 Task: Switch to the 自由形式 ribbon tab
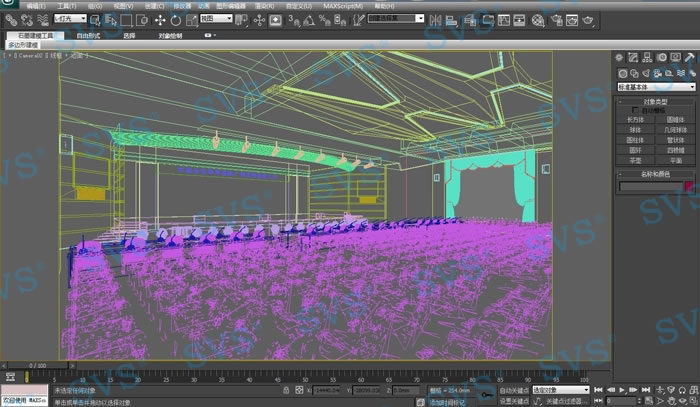[90, 35]
